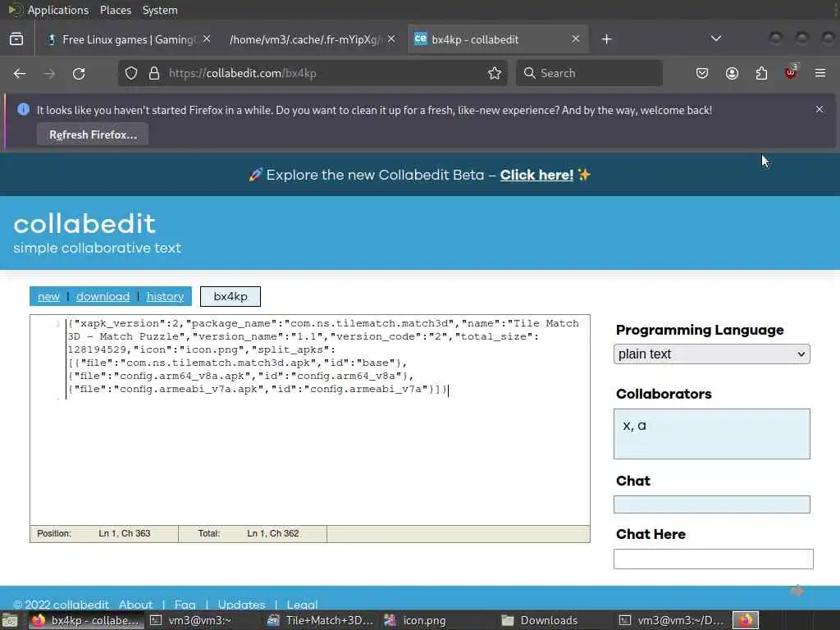Create a new document via new link
840x630 pixels.
[x=48, y=296]
